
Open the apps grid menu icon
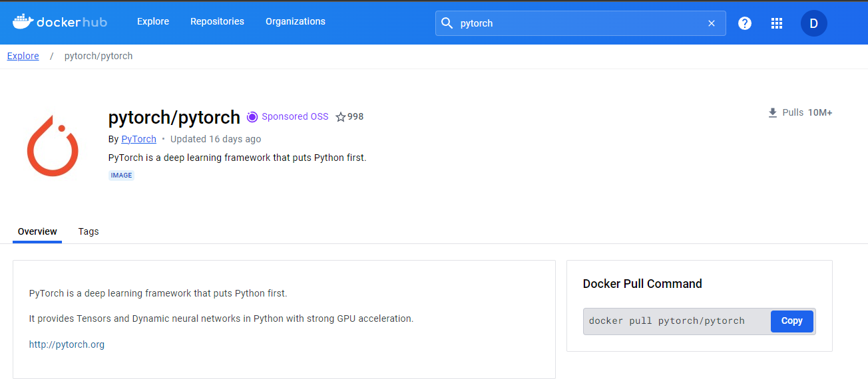point(776,23)
